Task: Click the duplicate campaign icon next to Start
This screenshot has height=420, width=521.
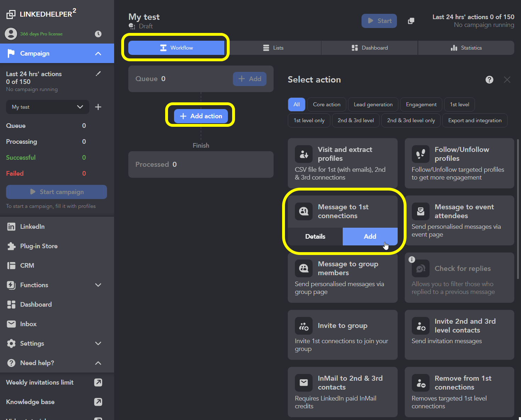Action: pos(411,21)
